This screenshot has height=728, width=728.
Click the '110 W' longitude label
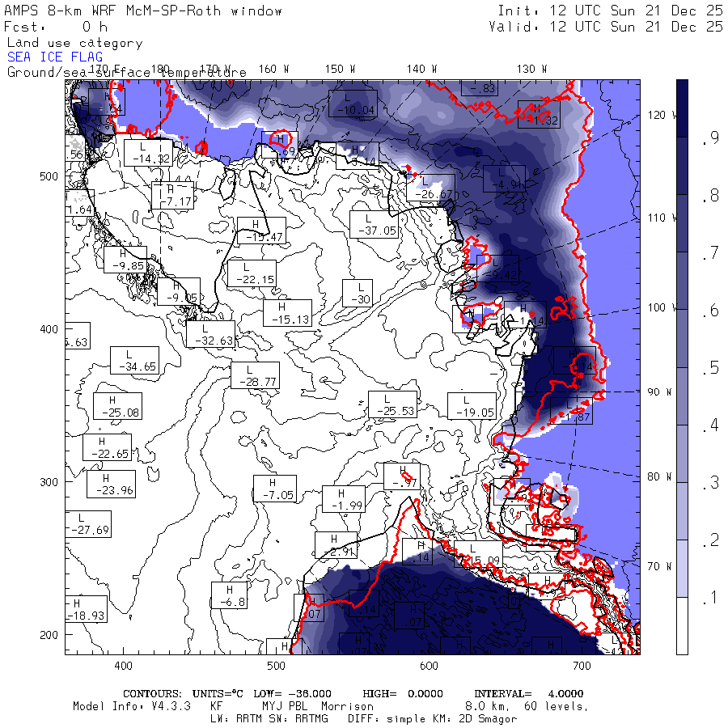point(662,218)
